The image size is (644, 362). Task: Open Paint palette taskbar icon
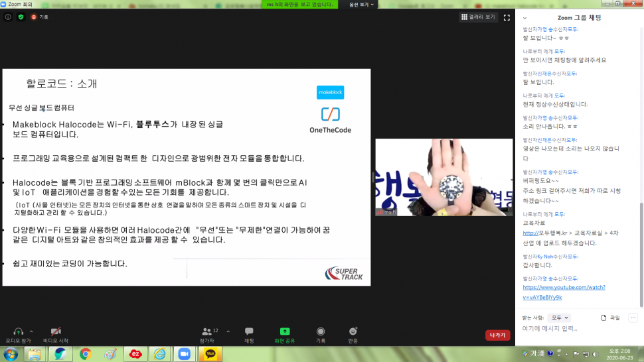(110, 354)
